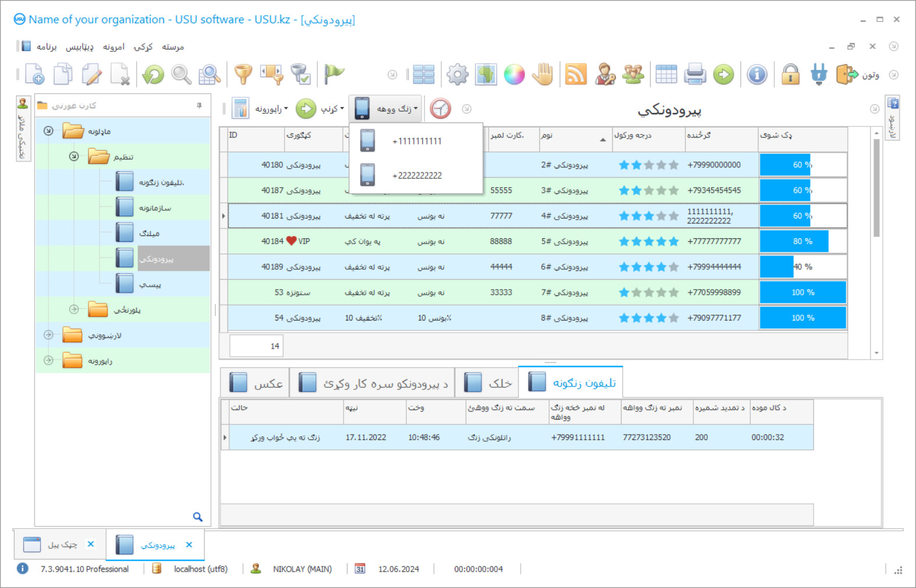Click the funnel filter icon
The image size is (916, 588).
(x=243, y=75)
